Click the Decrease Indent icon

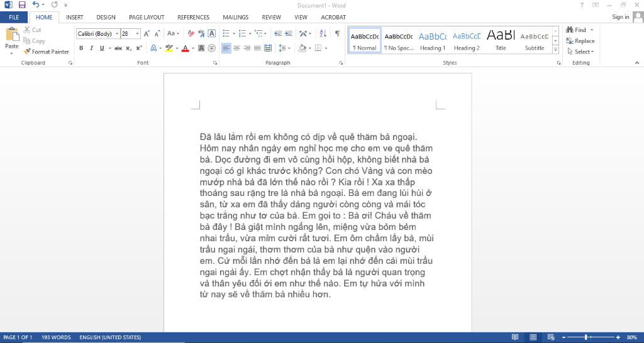(x=278, y=34)
